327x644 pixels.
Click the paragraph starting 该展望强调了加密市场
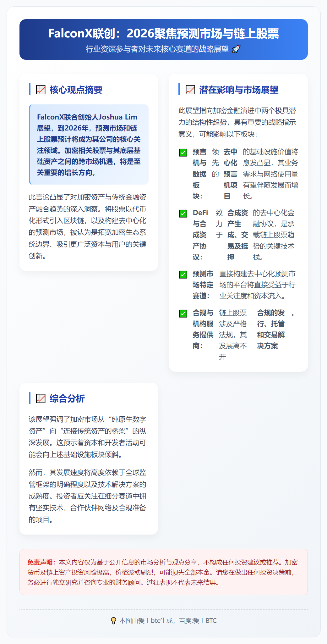(88, 437)
